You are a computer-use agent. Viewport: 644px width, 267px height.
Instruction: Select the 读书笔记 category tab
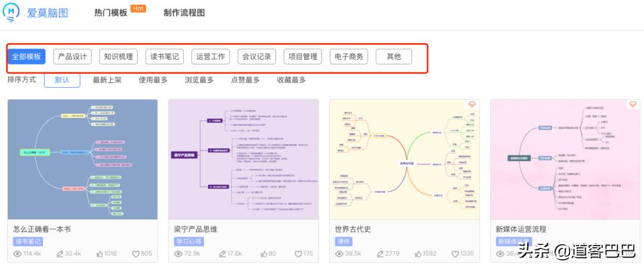pyautogui.click(x=165, y=57)
